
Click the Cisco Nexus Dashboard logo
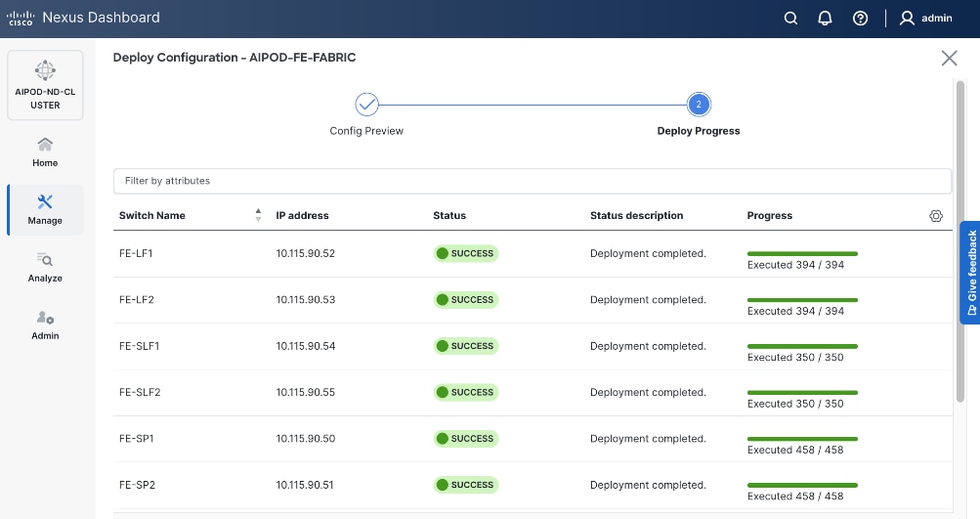[x=21, y=19]
